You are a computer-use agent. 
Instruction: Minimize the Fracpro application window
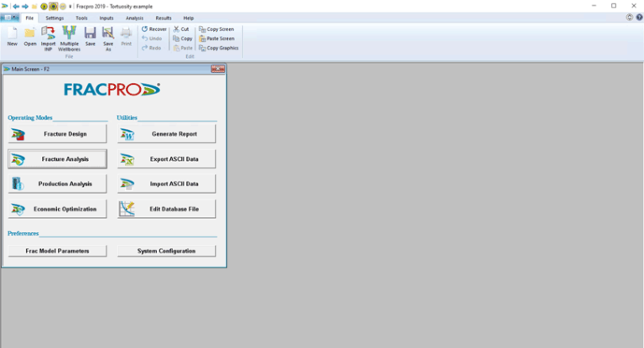coord(594,6)
